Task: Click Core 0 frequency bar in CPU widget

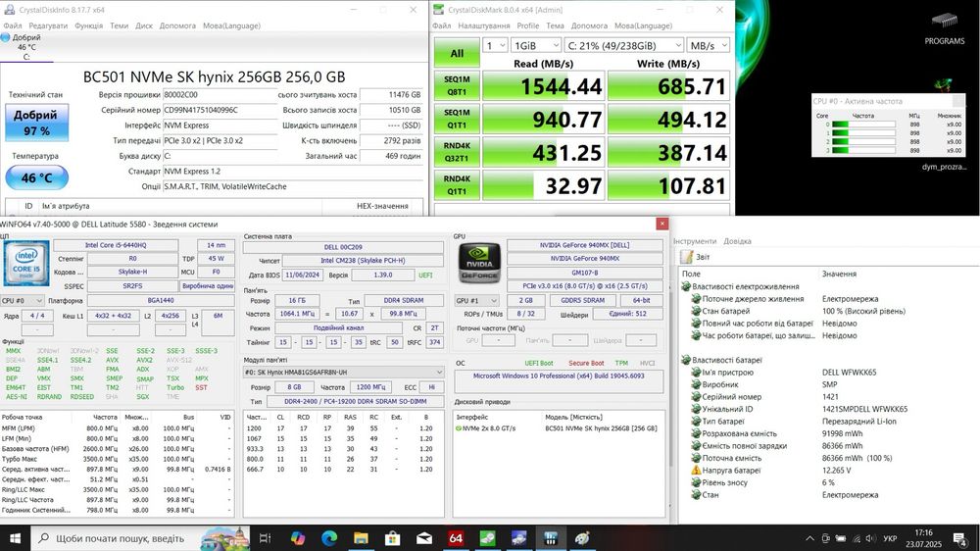Action: 863,125
